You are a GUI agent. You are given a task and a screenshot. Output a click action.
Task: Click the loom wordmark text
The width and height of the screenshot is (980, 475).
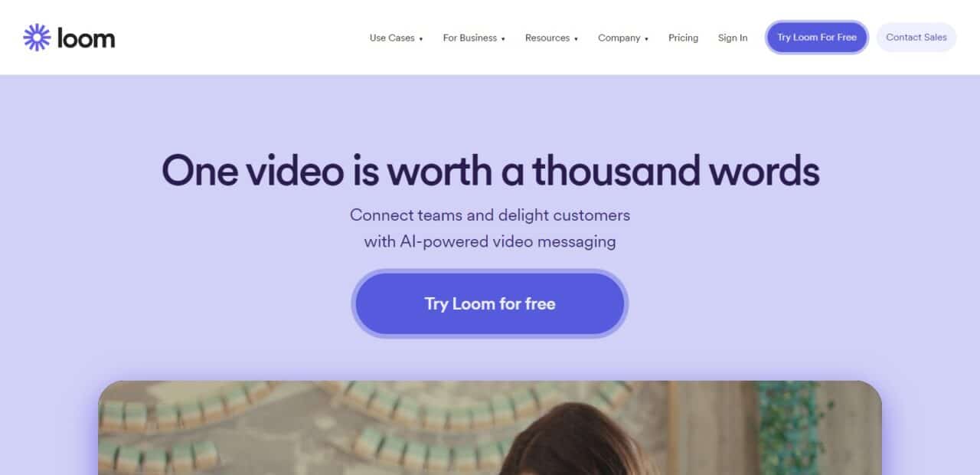pyautogui.click(x=86, y=38)
